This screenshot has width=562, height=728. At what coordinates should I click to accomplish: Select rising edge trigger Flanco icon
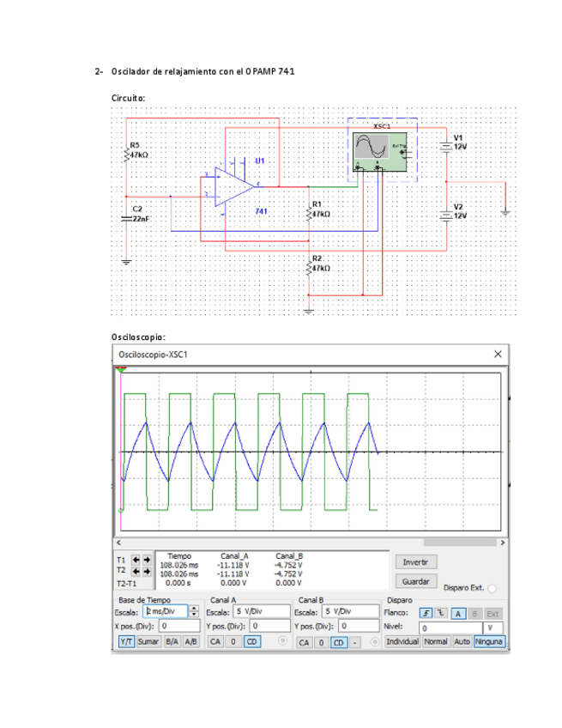click(x=426, y=613)
